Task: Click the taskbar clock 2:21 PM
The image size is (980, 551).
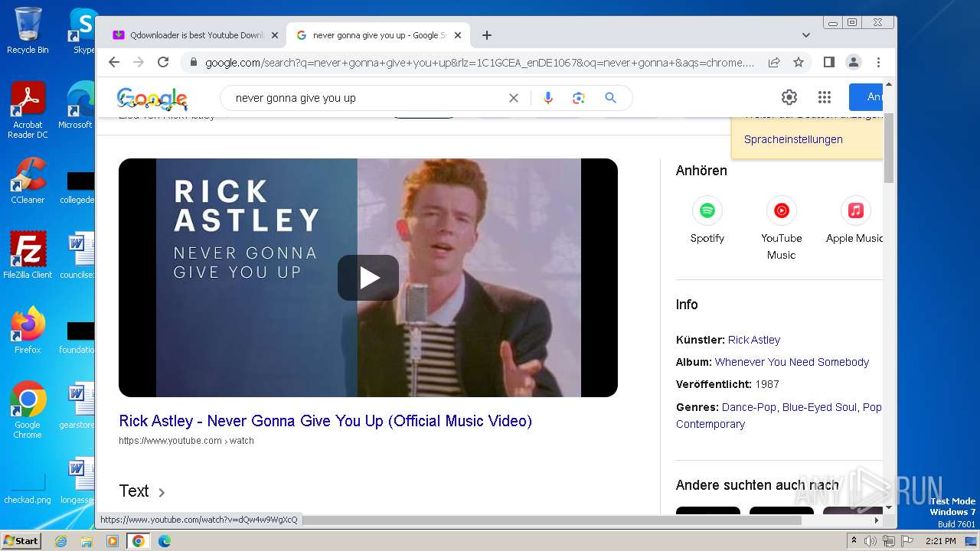Action: coord(940,541)
